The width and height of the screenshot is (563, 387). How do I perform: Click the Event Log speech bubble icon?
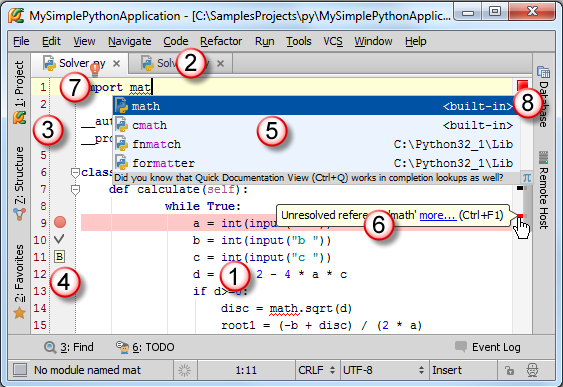(460, 346)
